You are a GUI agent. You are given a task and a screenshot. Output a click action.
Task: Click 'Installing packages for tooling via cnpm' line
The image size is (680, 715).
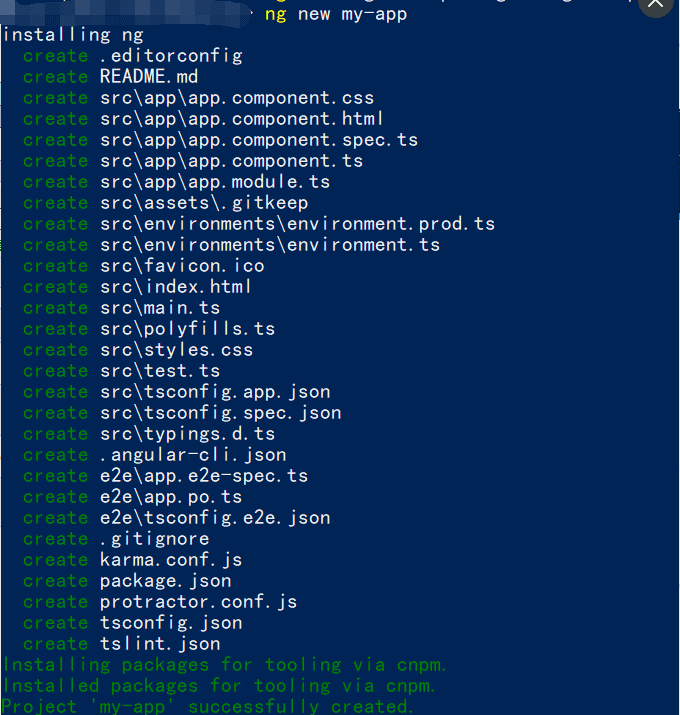pyautogui.click(x=225, y=665)
